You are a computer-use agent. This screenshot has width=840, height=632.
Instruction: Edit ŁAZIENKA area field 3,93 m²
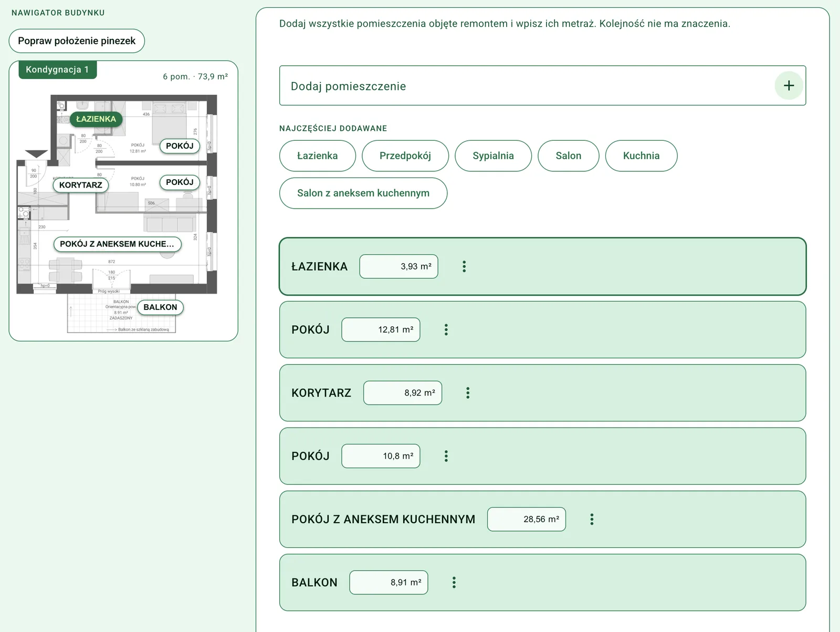pyautogui.click(x=399, y=266)
